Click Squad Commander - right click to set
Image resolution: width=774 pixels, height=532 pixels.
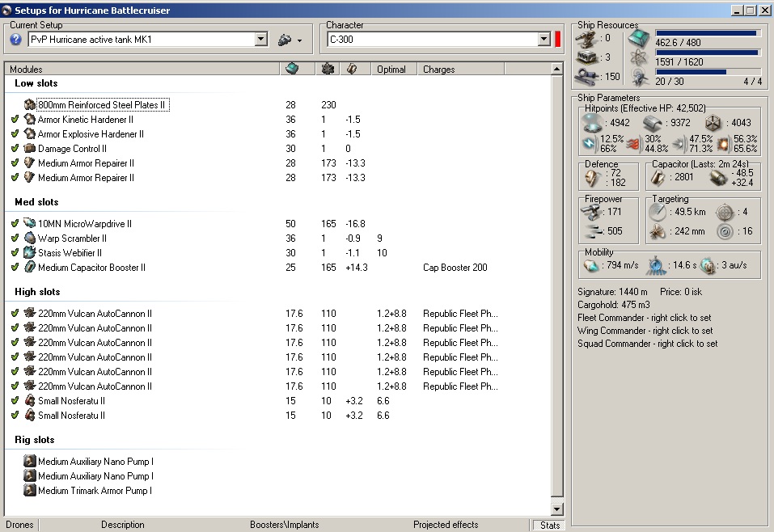[648, 344]
